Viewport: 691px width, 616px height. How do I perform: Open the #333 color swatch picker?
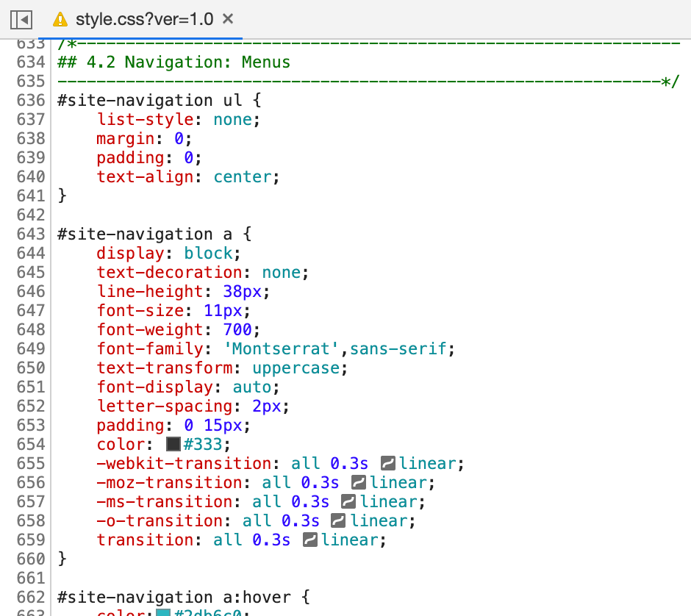[x=173, y=444]
